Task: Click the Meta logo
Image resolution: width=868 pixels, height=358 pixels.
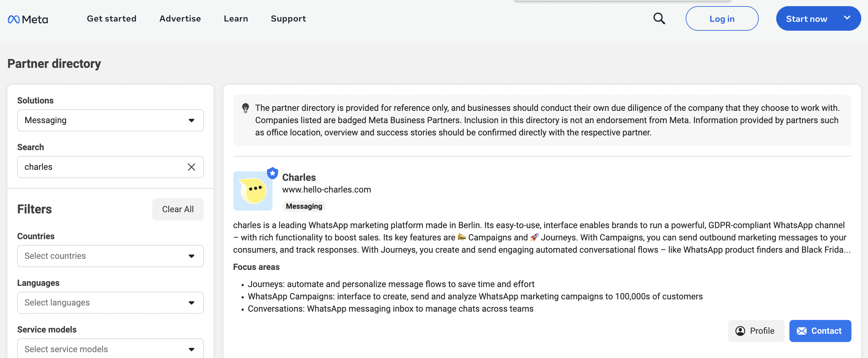Action: coord(27,19)
